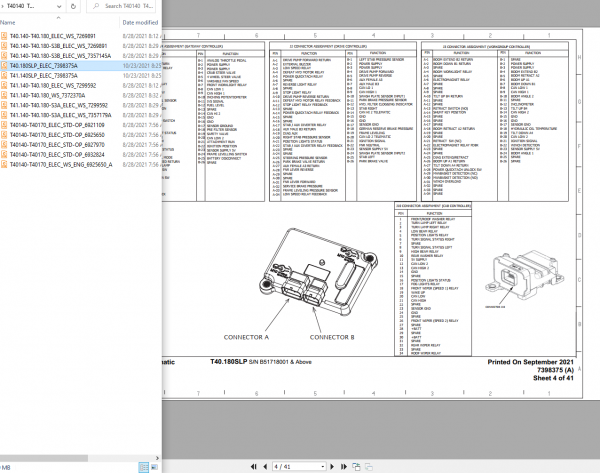Select file T40.140-T40.180-S3B_ELEC_WS_7269891
600x473 pixels.
58,46
